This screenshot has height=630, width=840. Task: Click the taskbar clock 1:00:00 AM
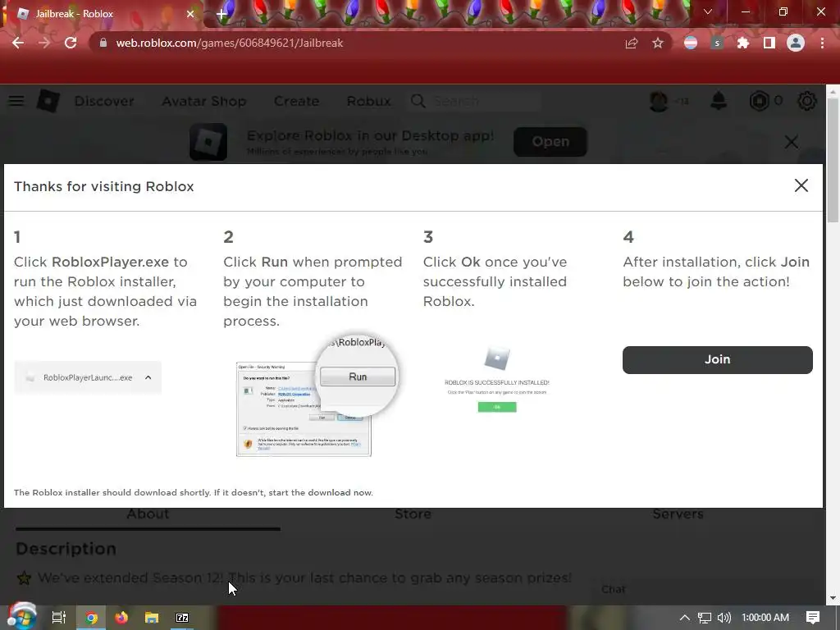[765, 618]
